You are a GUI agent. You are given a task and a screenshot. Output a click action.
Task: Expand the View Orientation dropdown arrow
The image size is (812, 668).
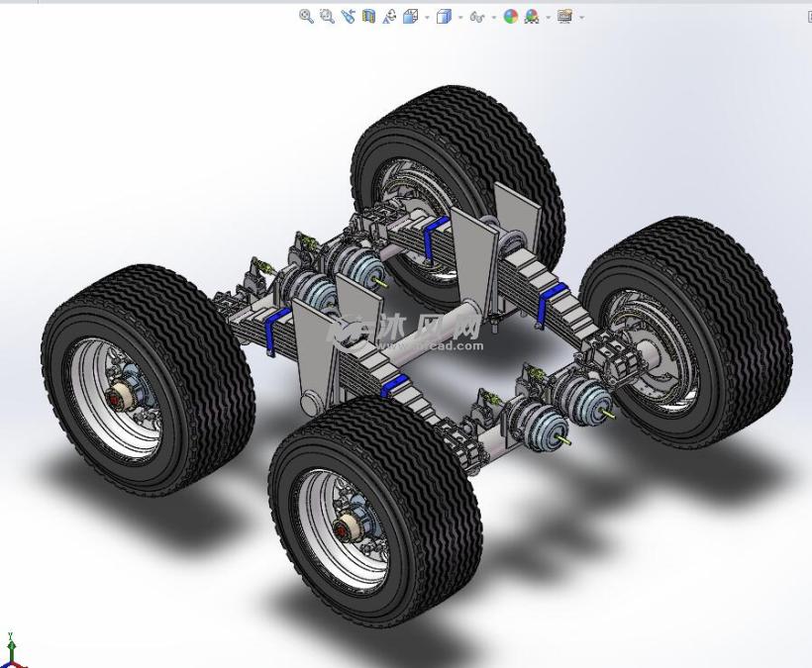click(x=427, y=17)
